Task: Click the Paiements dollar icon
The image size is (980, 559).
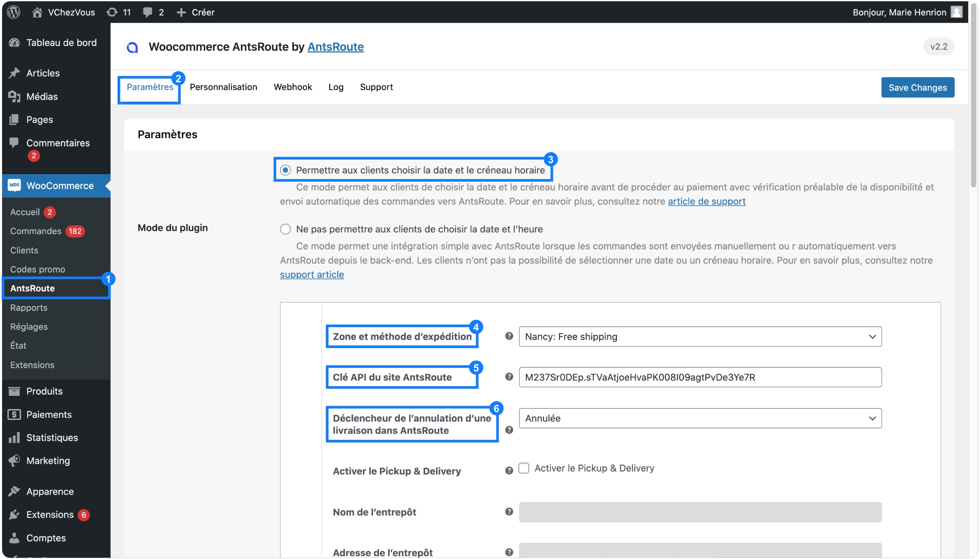Action: pos(14,415)
